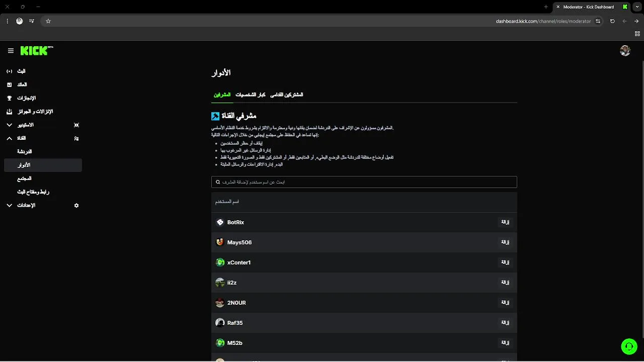Click BotRix avatar icon
Viewport: 644px width, 362px height.
pyautogui.click(x=220, y=222)
